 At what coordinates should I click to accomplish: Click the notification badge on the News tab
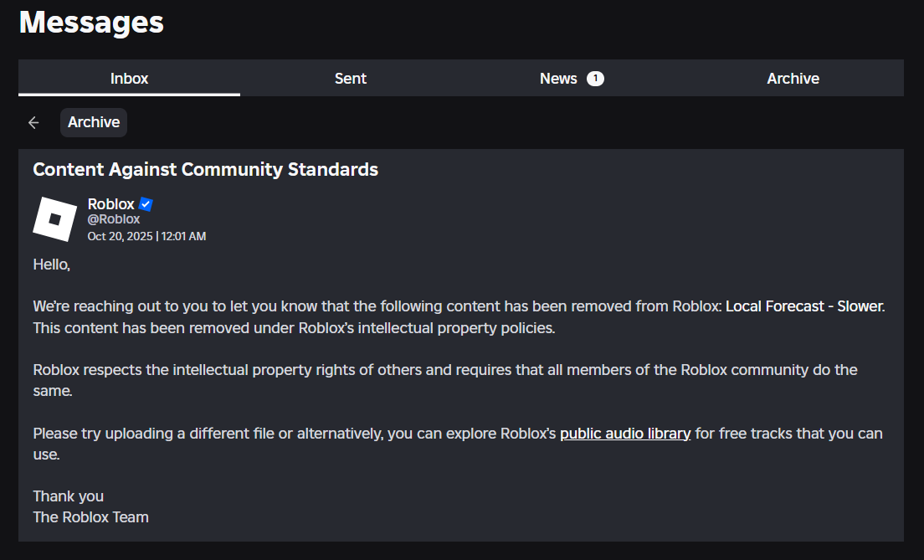(x=595, y=78)
